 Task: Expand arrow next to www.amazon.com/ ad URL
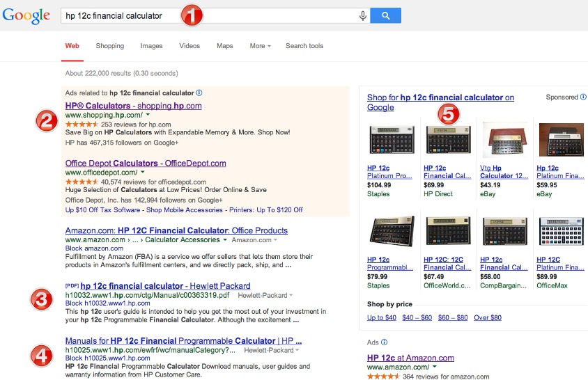[435, 367]
